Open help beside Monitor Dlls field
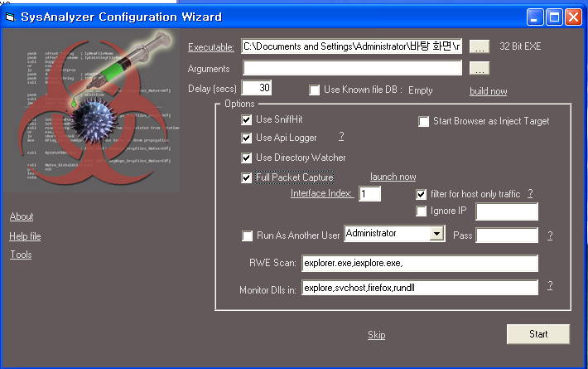This screenshot has width=588, height=369. (550, 285)
